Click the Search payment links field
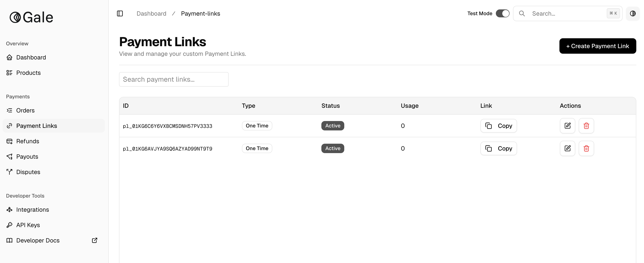644x263 pixels. (x=173, y=79)
